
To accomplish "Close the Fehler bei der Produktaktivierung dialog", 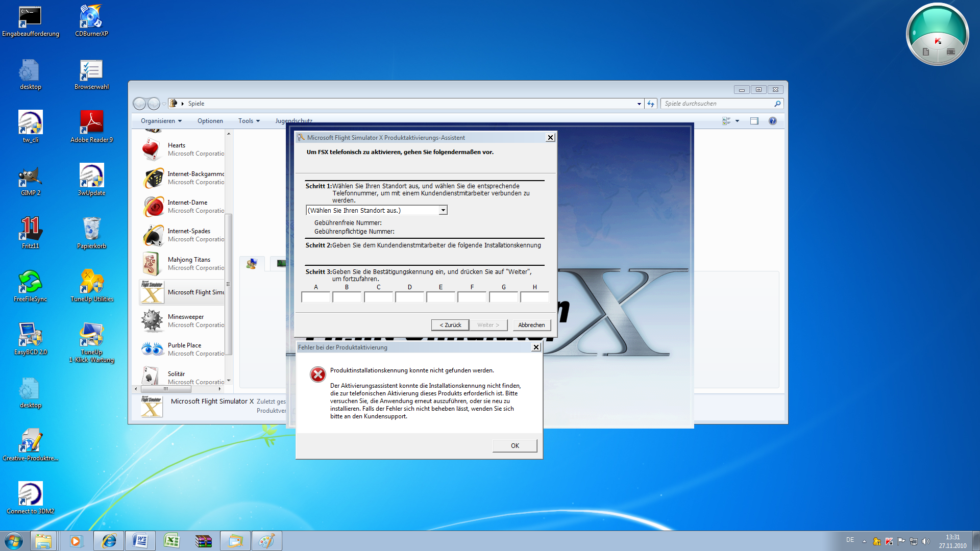I will tap(536, 347).
